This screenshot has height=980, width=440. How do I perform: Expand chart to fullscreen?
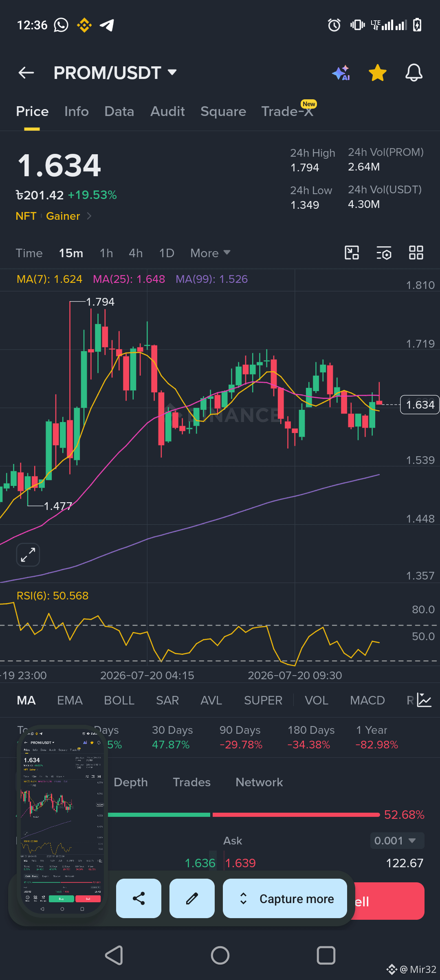[x=28, y=555]
